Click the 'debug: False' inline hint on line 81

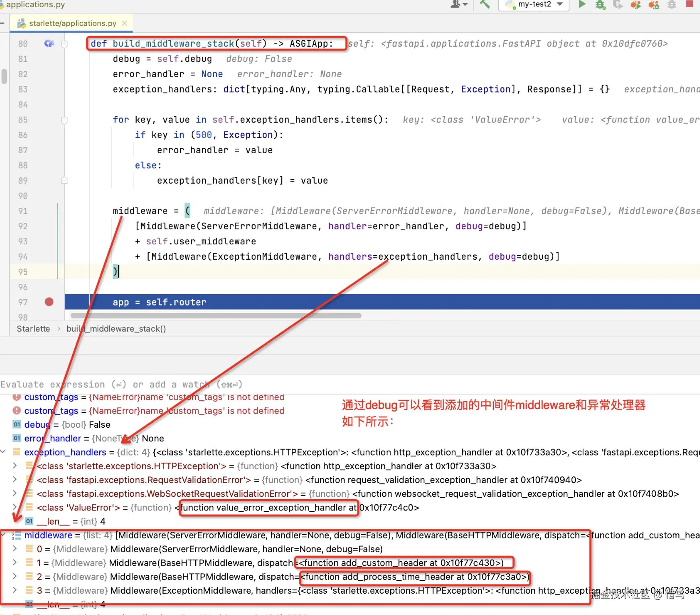click(x=259, y=59)
